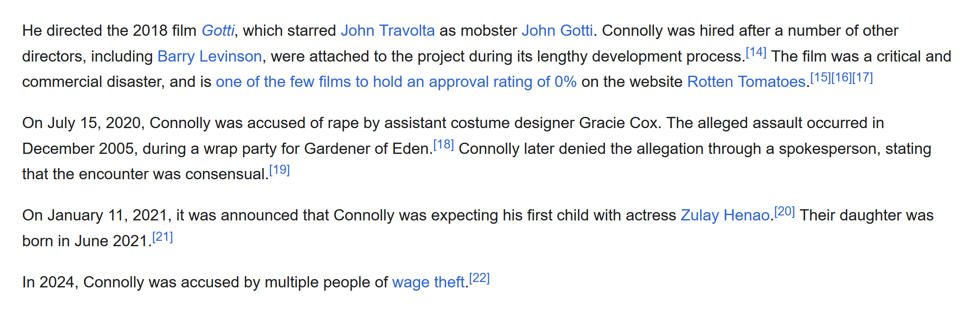Click citation reference 22
Image resolution: width=980 pixels, height=319 pixels.
tap(479, 278)
